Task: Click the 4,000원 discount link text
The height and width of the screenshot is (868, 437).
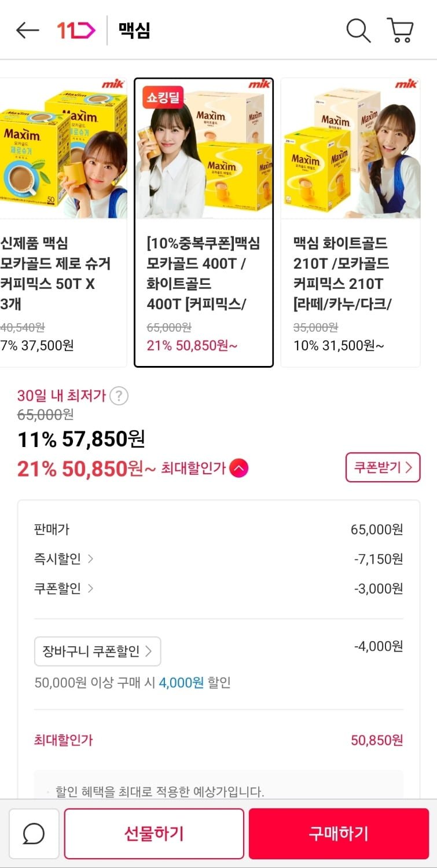Action: coord(181,683)
